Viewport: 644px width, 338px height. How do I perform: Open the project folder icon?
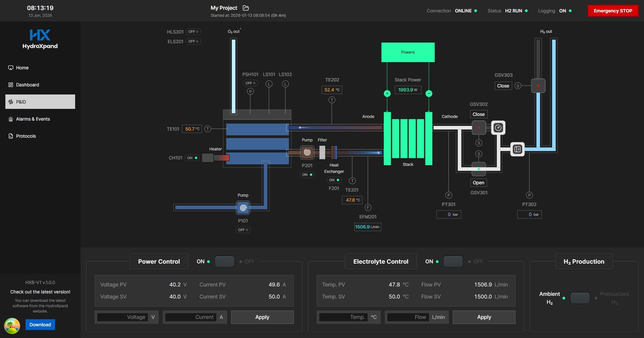(x=246, y=8)
